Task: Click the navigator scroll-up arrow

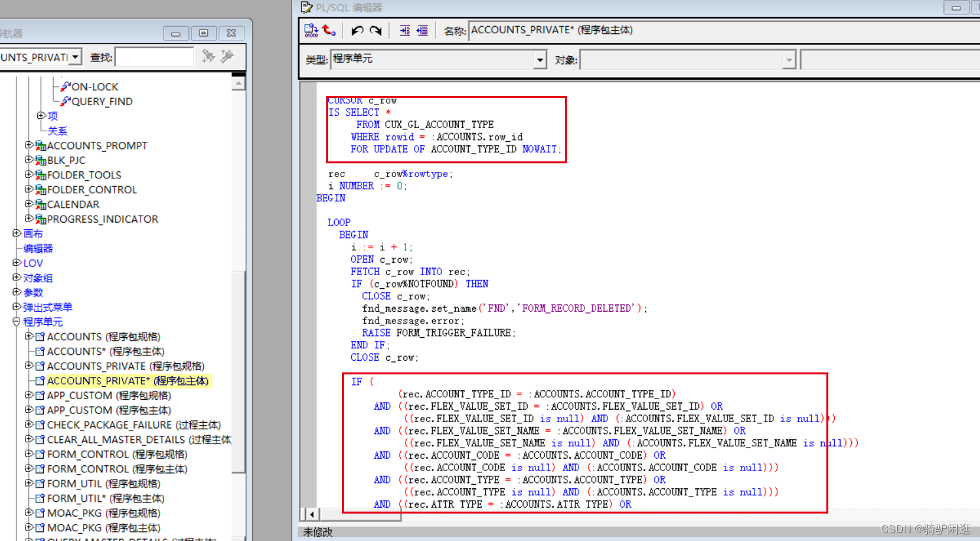Action: (239, 83)
